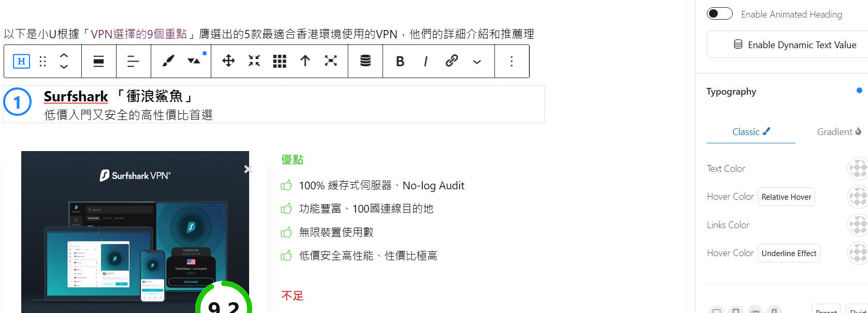Click the triangles shape icon with blue dot

coord(194,61)
